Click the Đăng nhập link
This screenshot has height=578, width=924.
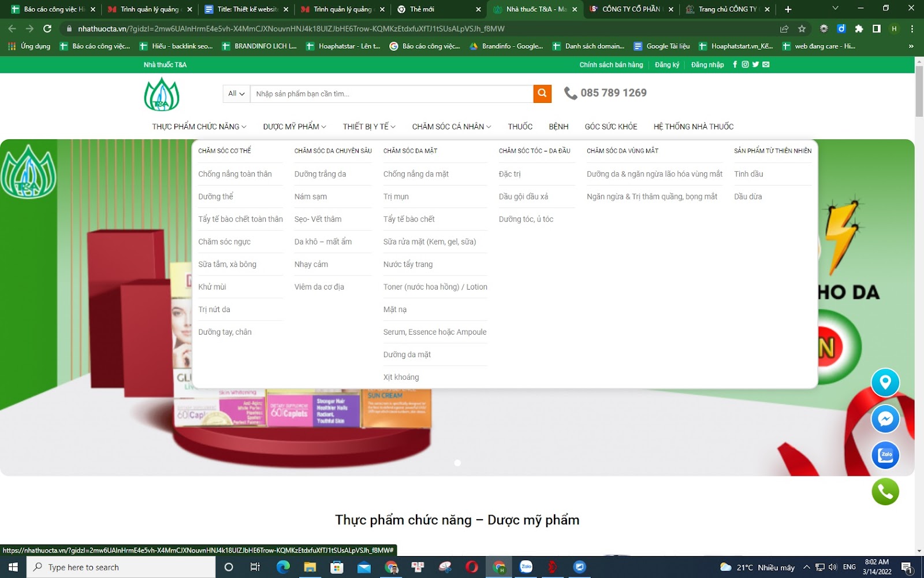click(x=707, y=65)
